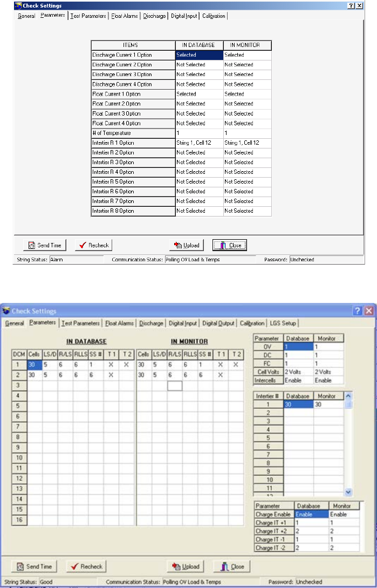Image resolution: width=377 pixels, height=588 pixels.
Task: Click Close button in upper window
Action: tap(230, 245)
